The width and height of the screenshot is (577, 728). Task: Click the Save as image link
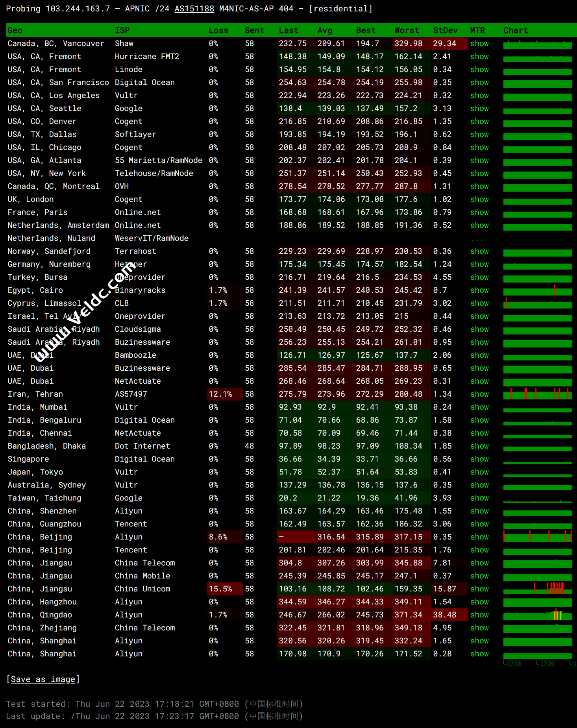(x=43, y=679)
